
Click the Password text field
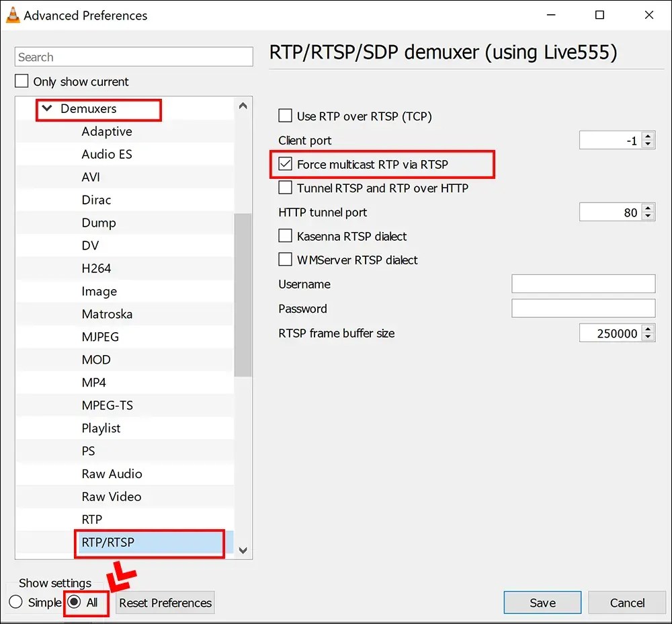tap(583, 309)
